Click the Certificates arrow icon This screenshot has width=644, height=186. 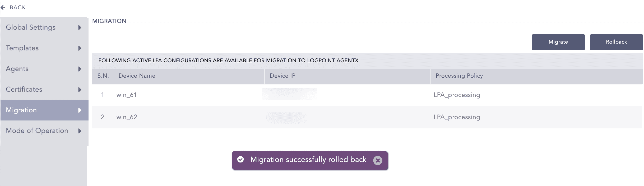point(80,90)
